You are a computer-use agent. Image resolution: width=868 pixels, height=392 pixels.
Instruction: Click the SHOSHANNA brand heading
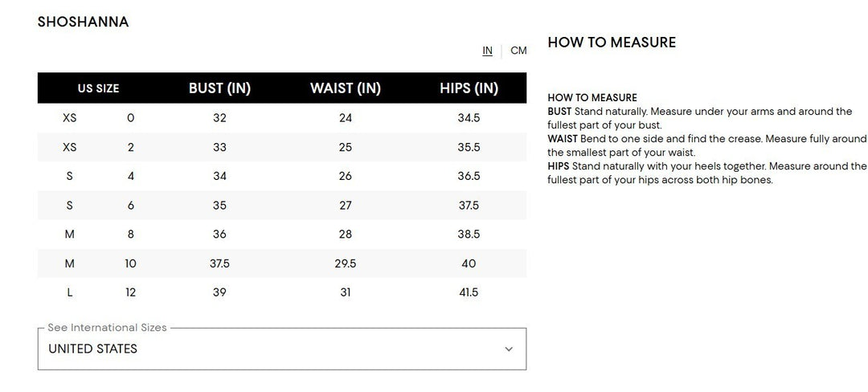point(83,22)
